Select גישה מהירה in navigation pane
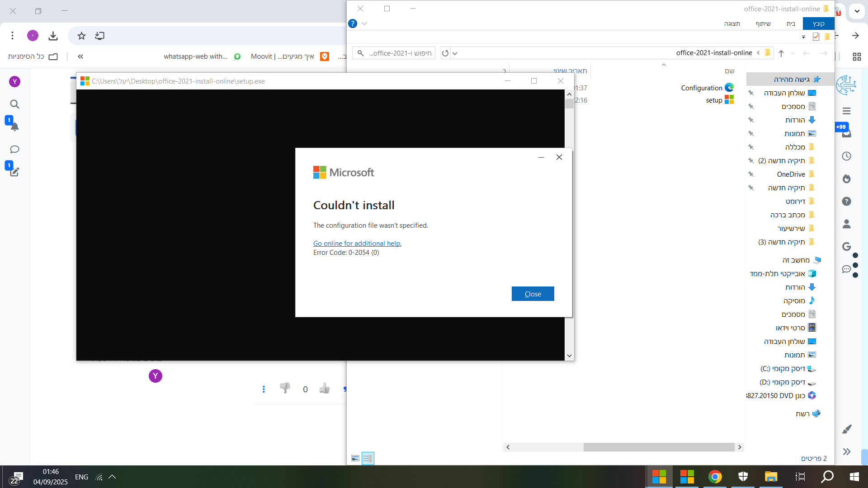The height and width of the screenshot is (488, 868). (x=790, y=79)
